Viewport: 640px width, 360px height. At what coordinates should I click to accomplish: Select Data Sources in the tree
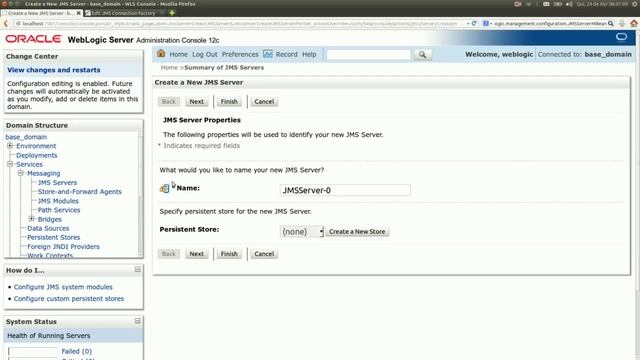coord(48,228)
